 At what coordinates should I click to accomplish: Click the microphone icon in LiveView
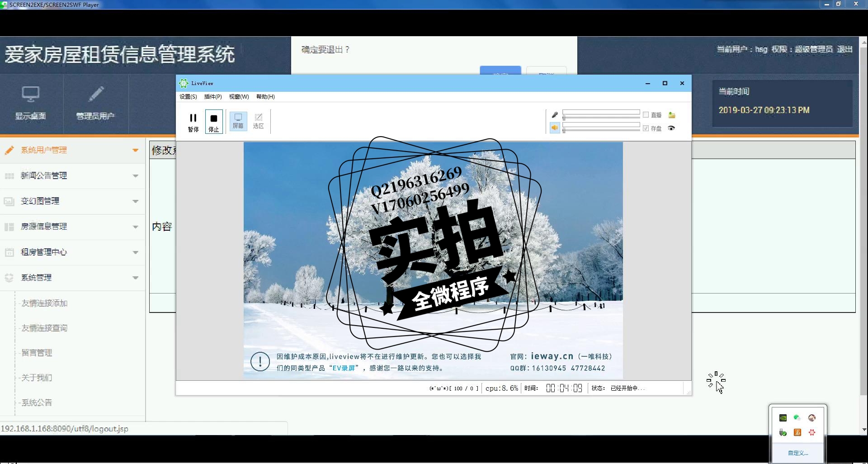(555, 115)
